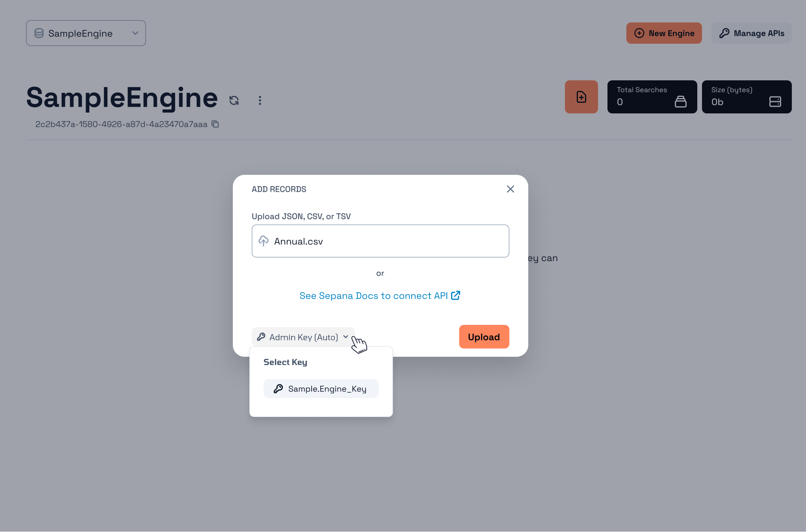
Task: Open See Sepana Docs to connect API link
Action: (x=373, y=296)
